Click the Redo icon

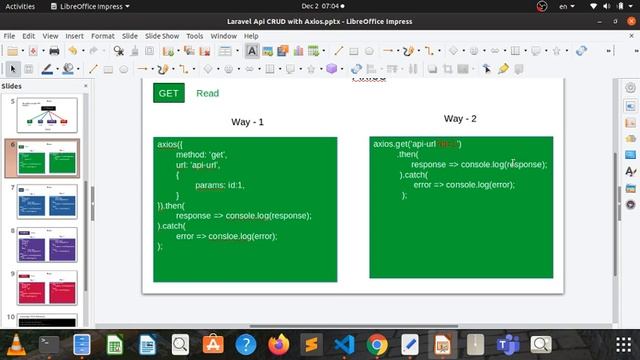[93, 51]
